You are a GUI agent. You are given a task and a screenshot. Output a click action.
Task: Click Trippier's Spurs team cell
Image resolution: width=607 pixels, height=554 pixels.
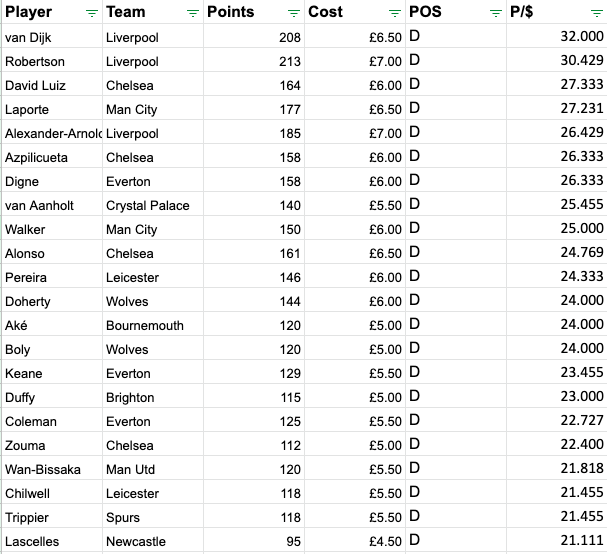point(153,516)
